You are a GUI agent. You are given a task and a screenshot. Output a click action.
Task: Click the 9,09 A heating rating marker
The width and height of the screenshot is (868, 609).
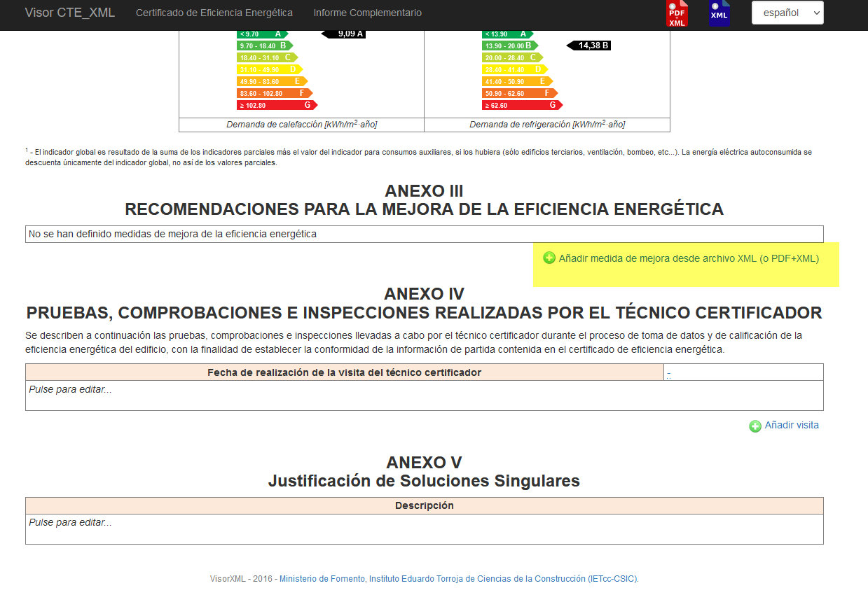344,34
